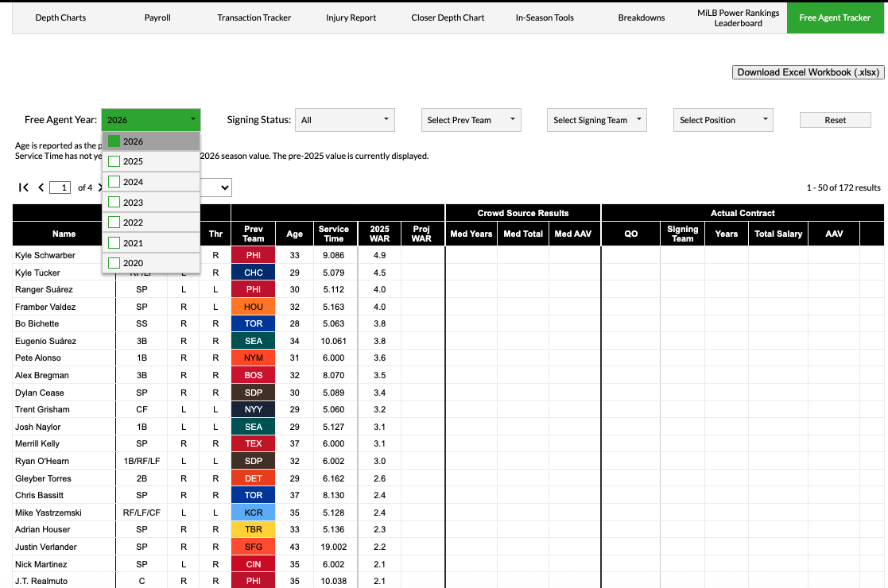Viewport: 888px width, 588px height.
Task: Expand the Select Position filter
Action: [x=723, y=120]
